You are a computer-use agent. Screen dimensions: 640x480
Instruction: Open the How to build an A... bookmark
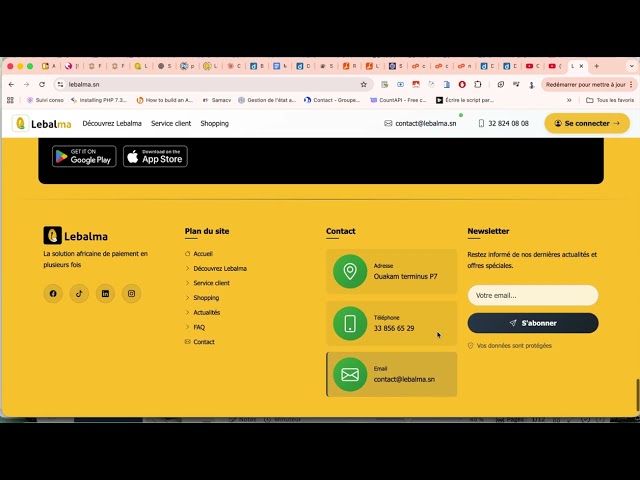tap(165, 100)
